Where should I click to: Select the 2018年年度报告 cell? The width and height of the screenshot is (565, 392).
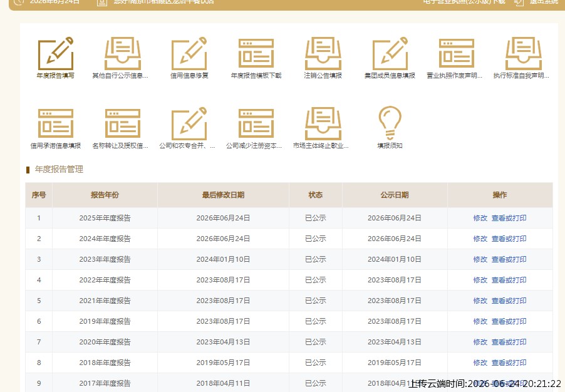105,363
